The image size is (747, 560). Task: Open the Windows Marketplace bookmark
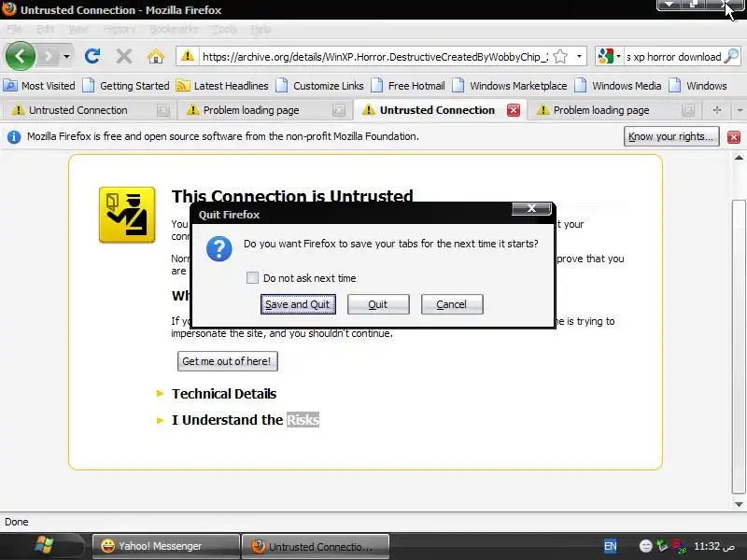(x=509, y=86)
